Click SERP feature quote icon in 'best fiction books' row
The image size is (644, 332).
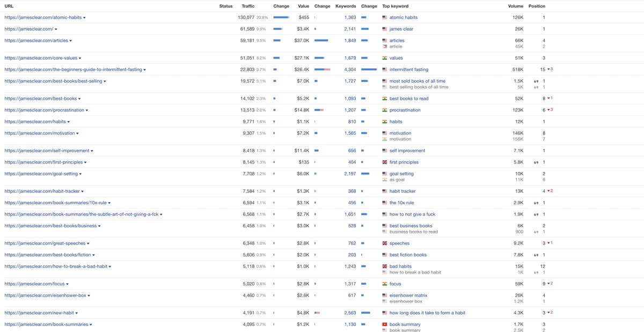coord(536,255)
